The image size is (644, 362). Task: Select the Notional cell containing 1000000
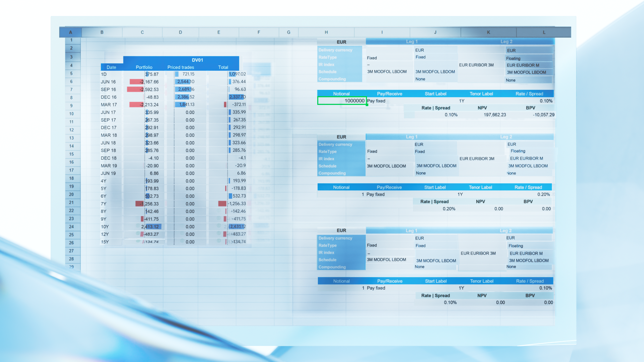click(341, 101)
